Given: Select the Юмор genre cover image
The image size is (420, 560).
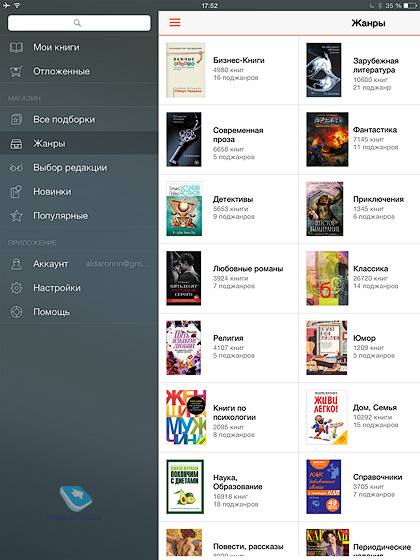Looking at the screenshot, I should [x=326, y=348].
